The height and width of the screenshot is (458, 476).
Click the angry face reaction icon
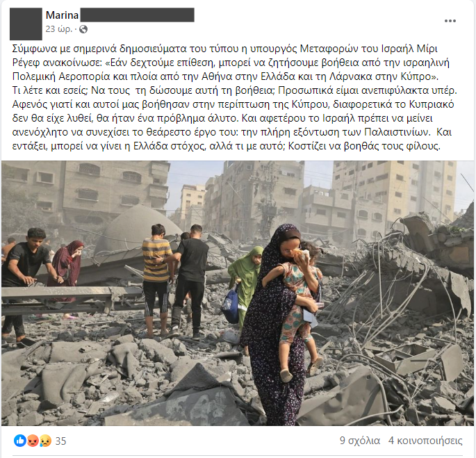pos(33,441)
